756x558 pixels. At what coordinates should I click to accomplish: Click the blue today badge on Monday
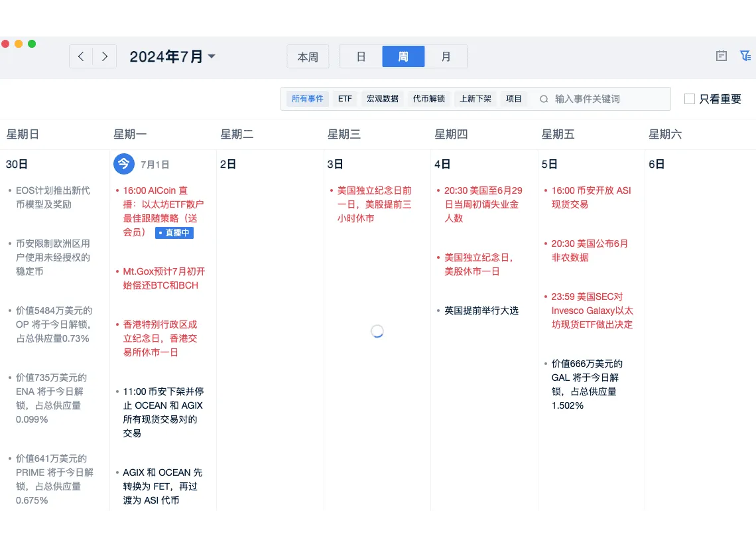click(x=124, y=163)
